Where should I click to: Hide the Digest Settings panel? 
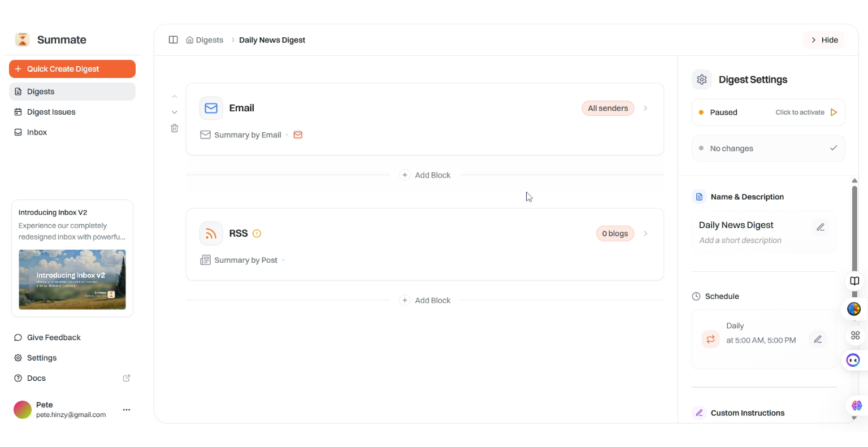point(824,40)
